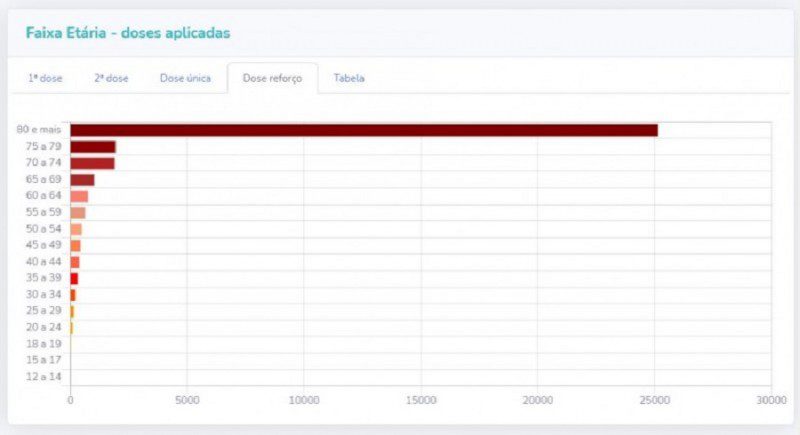Click the 60 a 64 bar

(x=79, y=196)
